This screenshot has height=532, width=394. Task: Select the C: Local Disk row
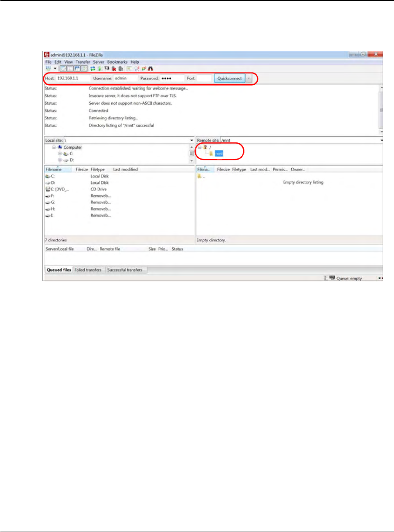click(119, 176)
